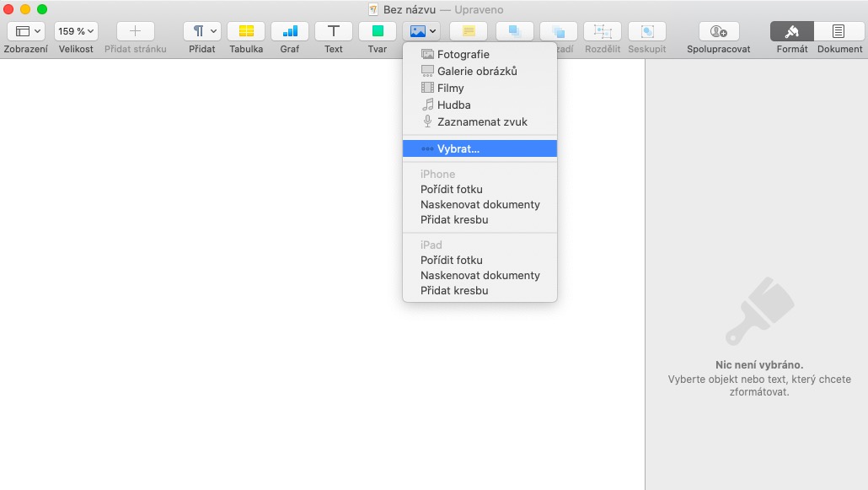The width and height of the screenshot is (868, 490).
Task: Choose iPad Naskenovat dokumenty option
Action: pos(480,276)
